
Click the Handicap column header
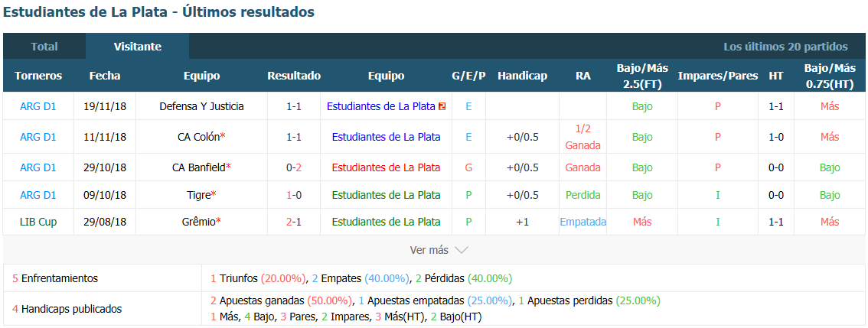coord(522,76)
